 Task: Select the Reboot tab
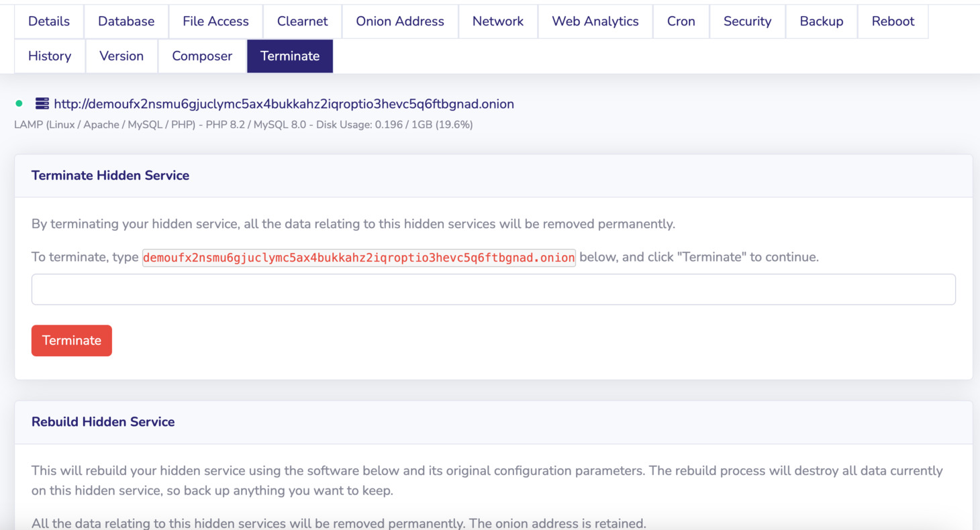coord(893,21)
